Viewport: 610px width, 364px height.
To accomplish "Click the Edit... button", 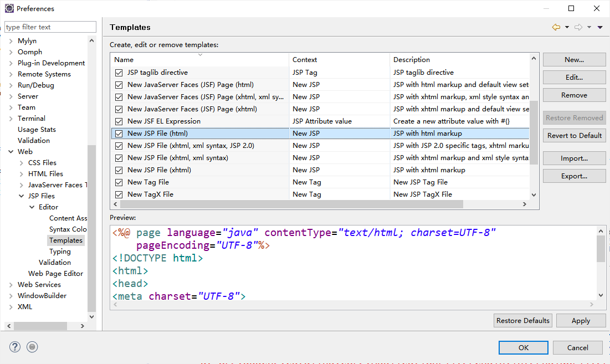I will tap(574, 78).
